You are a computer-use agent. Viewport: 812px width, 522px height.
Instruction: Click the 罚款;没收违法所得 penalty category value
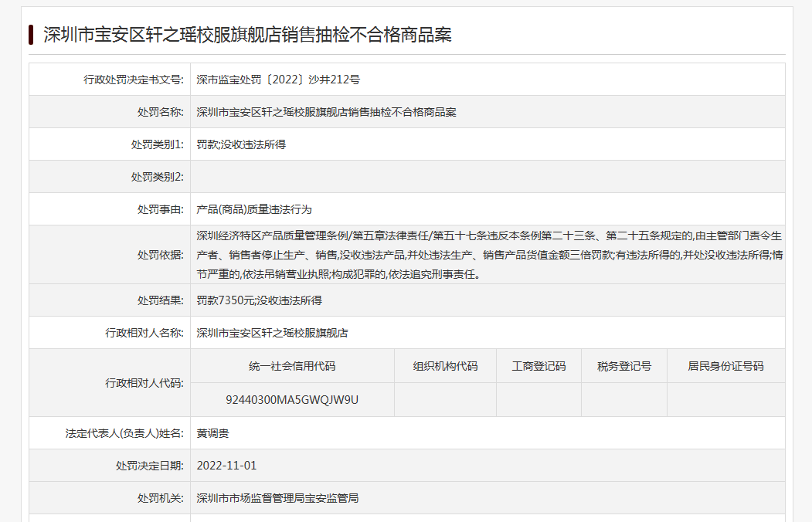point(241,144)
